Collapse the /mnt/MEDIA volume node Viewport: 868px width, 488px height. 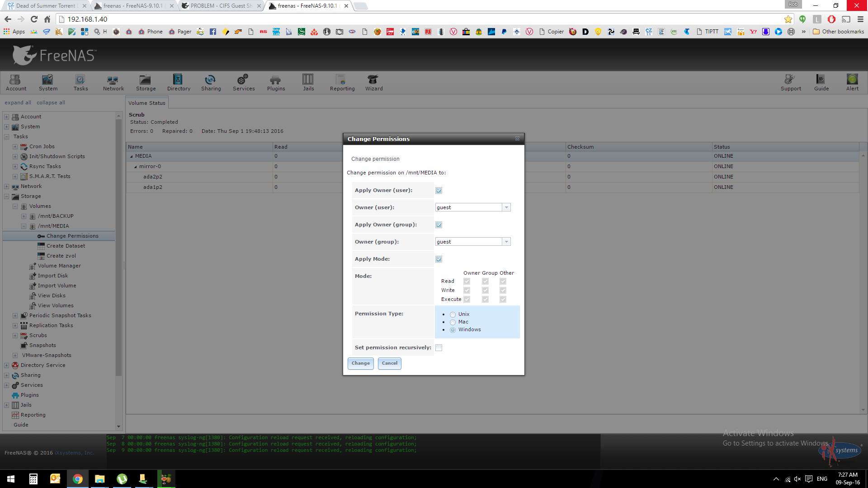[24, 226]
